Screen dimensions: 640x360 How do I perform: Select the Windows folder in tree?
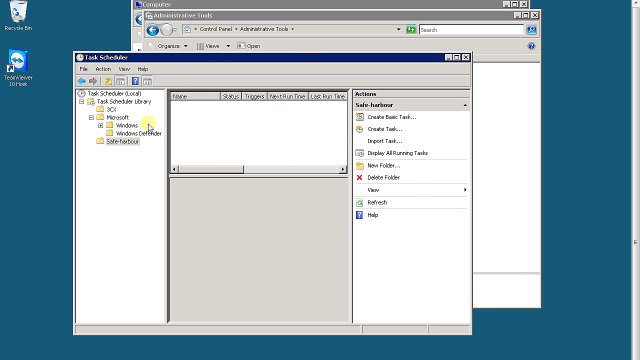127,126
